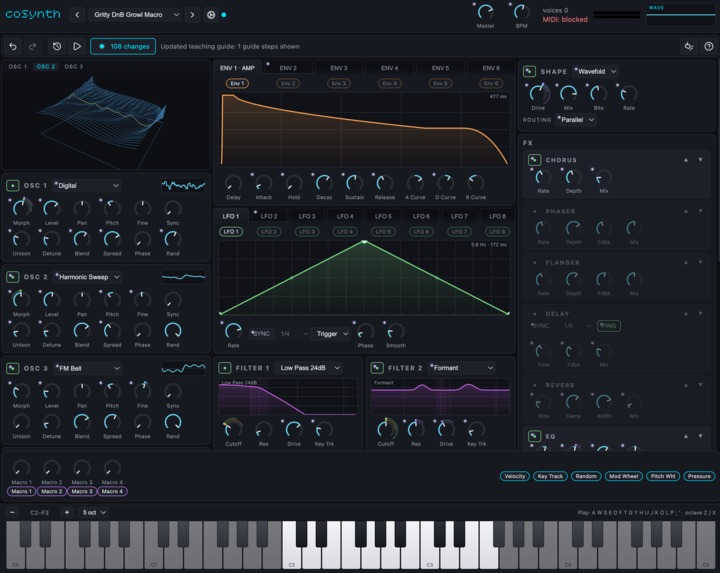This screenshot has width=720, height=573.
Task: Move EQ effect up arrow
Action: (686, 436)
